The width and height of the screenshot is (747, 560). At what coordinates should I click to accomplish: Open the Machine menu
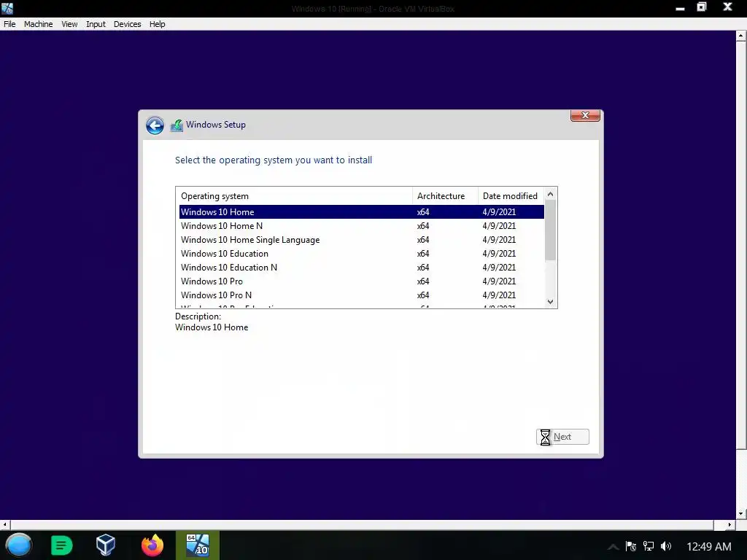pos(38,24)
